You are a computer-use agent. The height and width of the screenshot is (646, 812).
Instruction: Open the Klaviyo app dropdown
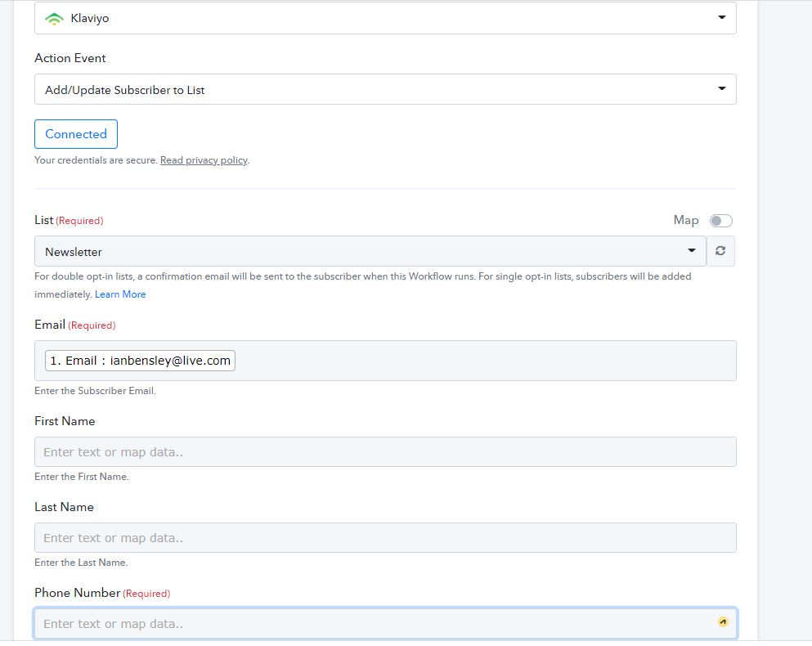[x=385, y=18]
